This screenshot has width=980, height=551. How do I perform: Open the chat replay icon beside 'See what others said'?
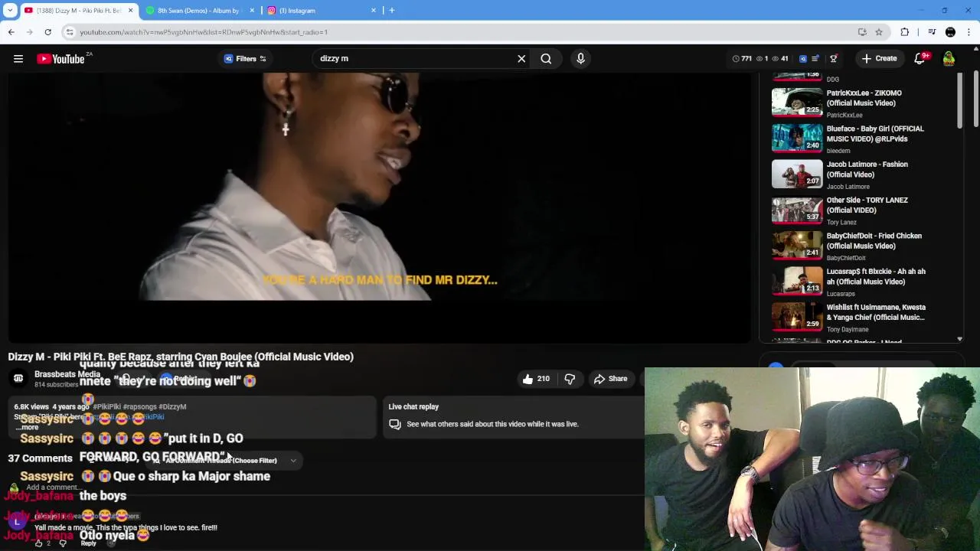pyautogui.click(x=395, y=424)
